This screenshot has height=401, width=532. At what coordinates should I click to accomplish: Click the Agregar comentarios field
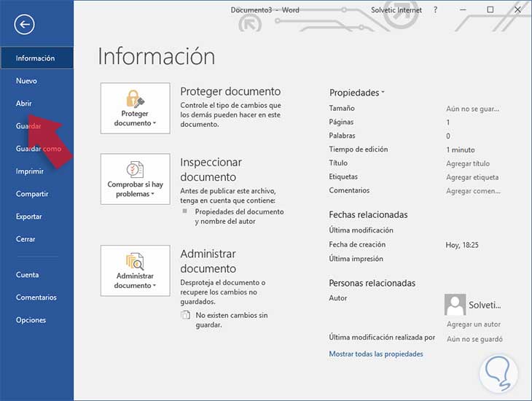[473, 191]
